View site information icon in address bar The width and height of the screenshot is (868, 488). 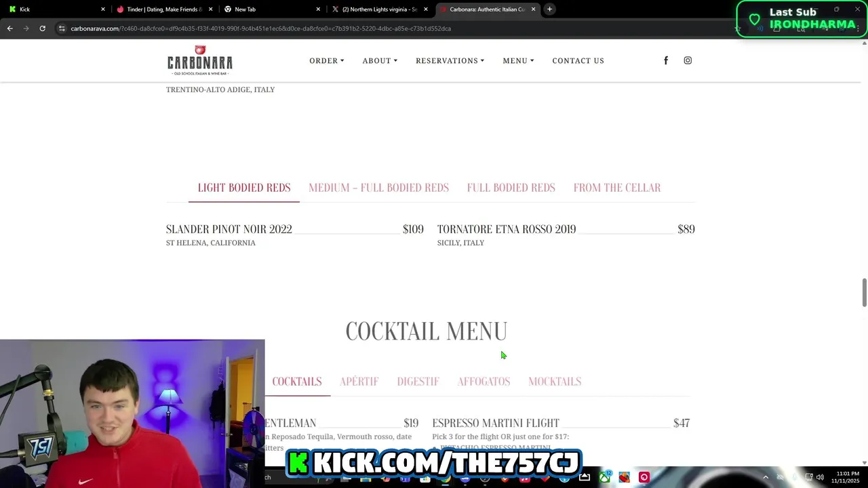(62, 28)
